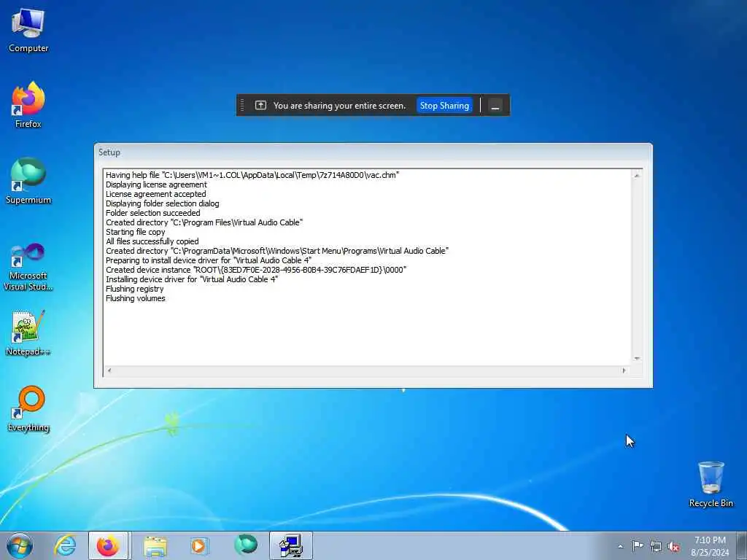Open the Computer desktop icon
This screenshot has height=560, width=747.
28,30
